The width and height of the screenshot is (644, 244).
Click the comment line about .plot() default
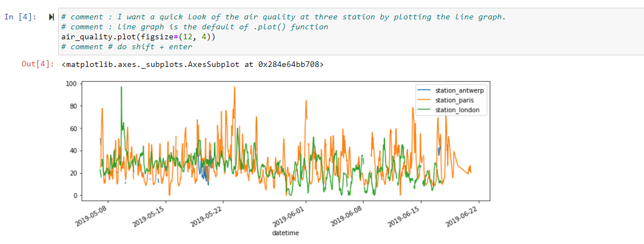[x=194, y=27]
